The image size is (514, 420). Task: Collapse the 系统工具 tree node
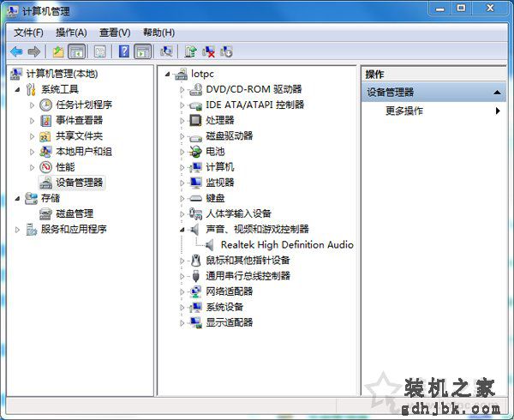[17, 89]
